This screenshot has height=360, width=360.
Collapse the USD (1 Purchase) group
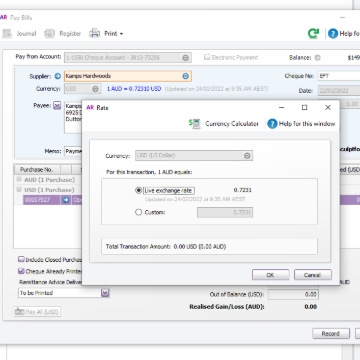[x=19, y=190]
